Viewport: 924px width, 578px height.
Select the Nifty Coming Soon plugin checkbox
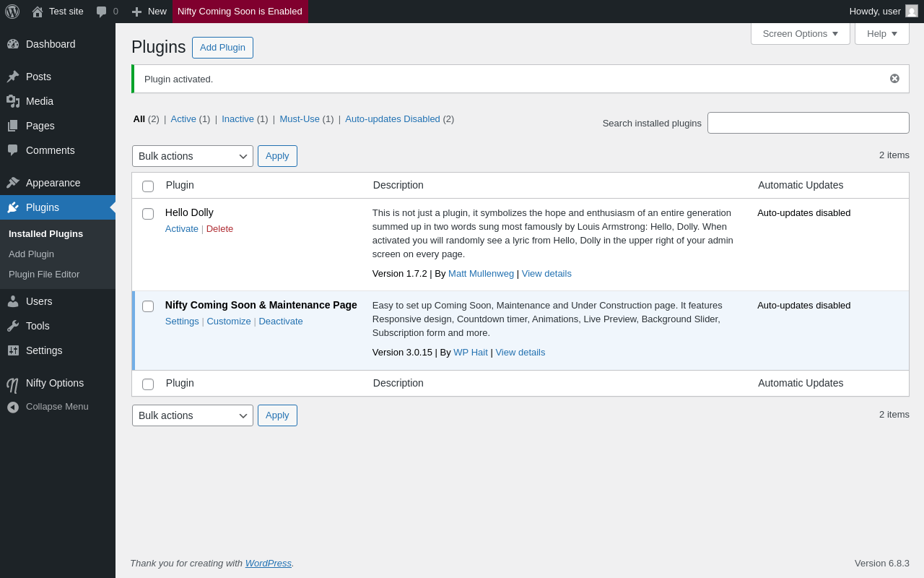pyautogui.click(x=148, y=306)
